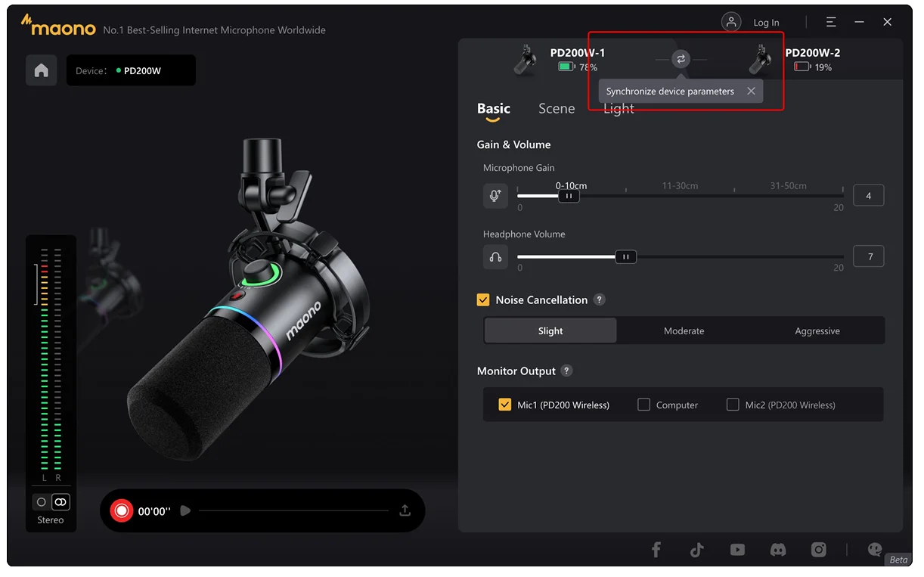Click the Log In link
Image resolution: width=924 pixels, height=577 pixels.
(x=766, y=23)
